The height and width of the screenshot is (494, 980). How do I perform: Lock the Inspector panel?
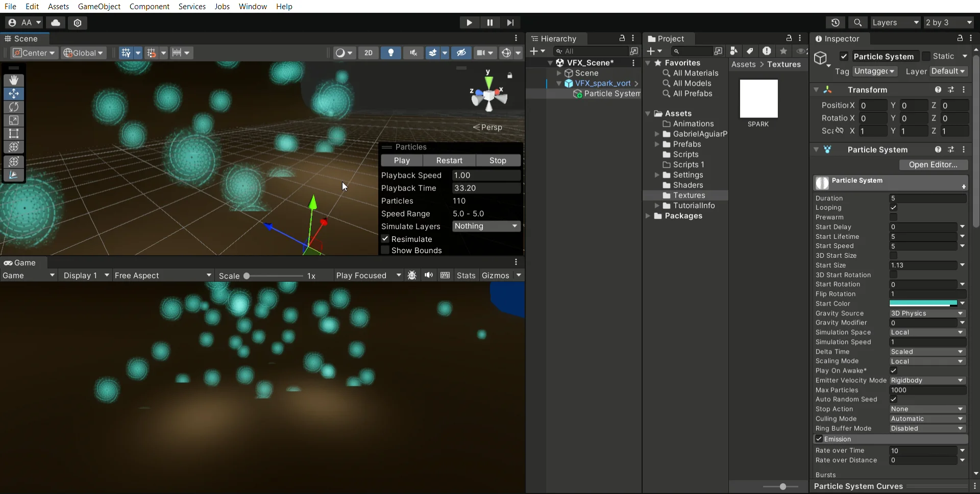pos(960,38)
